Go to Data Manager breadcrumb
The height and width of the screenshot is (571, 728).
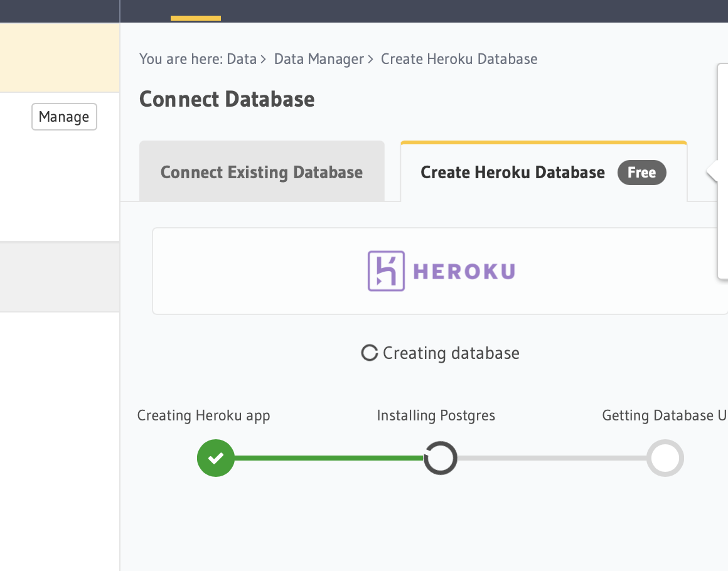[x=319, y=59]
